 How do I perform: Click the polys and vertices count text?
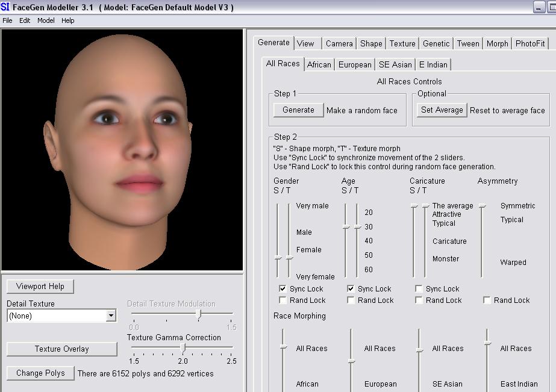(x=145, y=373)
